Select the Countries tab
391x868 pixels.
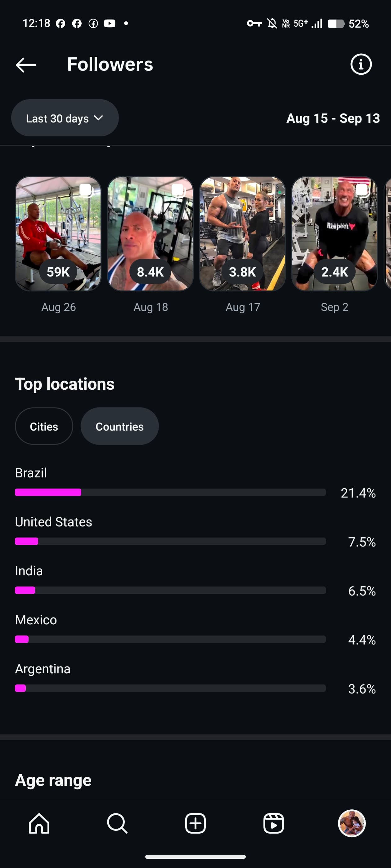tap(119, 426)
